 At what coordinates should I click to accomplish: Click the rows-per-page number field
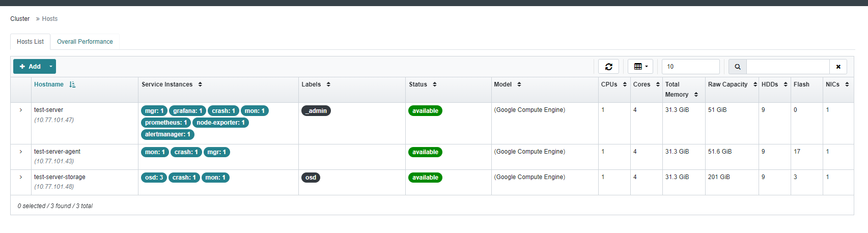690,67
